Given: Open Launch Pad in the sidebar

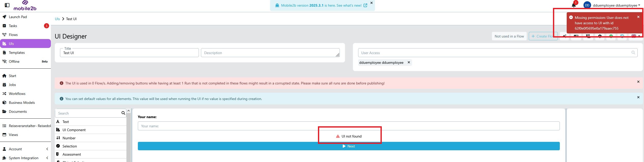Looking at the screenshot, I should tap(25, 17).
